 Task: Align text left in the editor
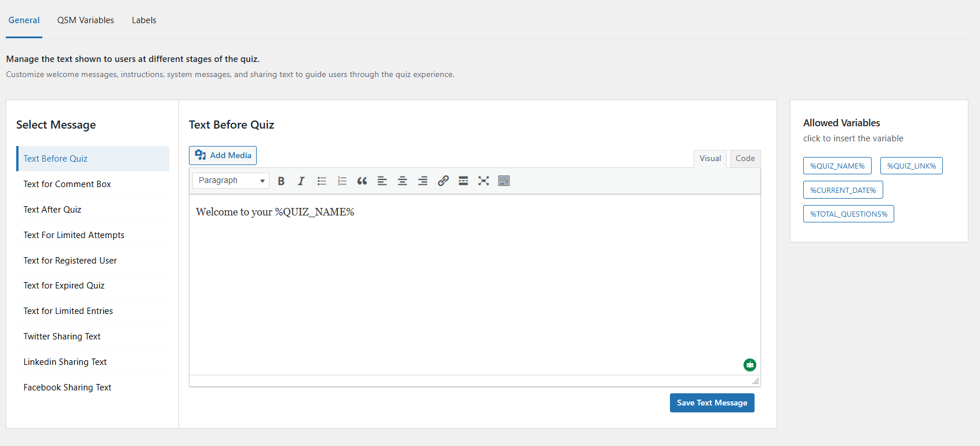(x=382, y=181)
